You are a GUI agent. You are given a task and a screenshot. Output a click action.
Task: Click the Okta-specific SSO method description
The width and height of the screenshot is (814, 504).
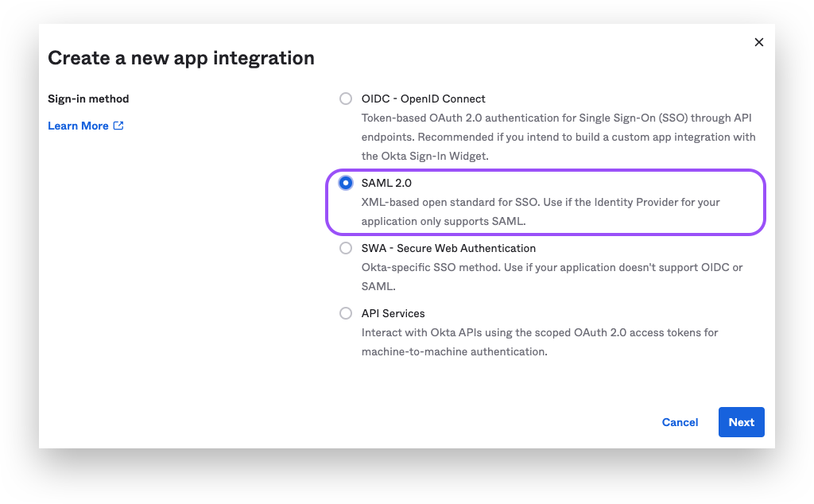[x=552, y=277]
